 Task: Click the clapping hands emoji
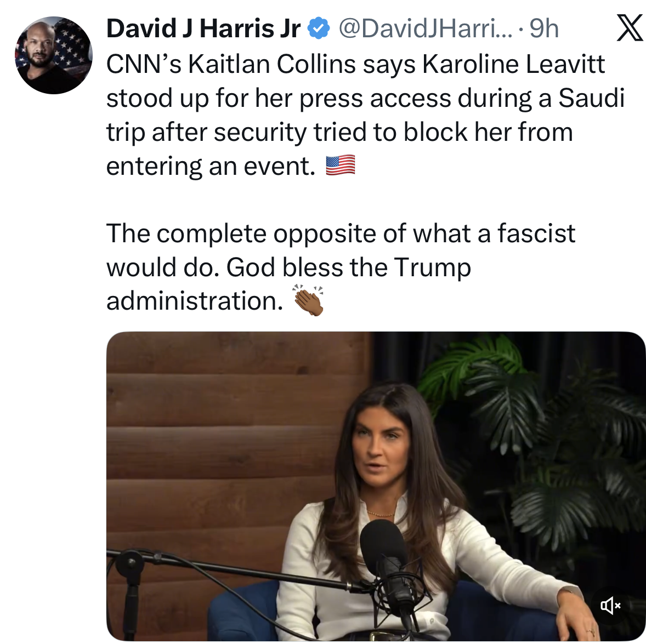309,300
